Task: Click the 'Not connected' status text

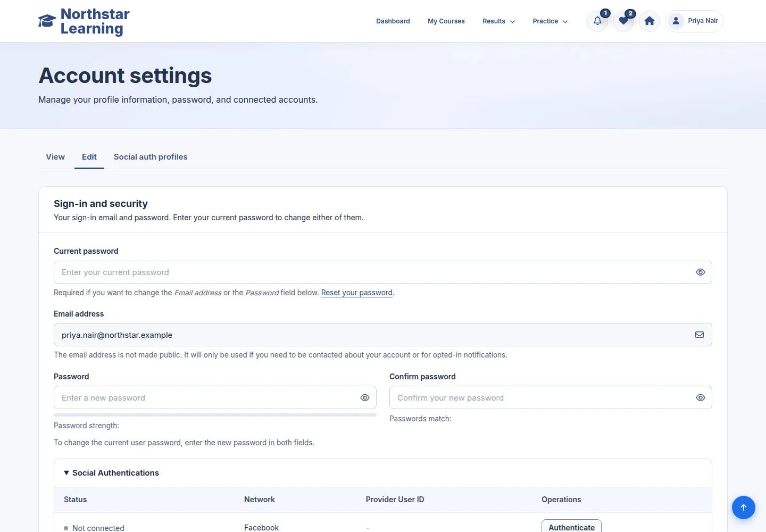Action: pos(98,528)
